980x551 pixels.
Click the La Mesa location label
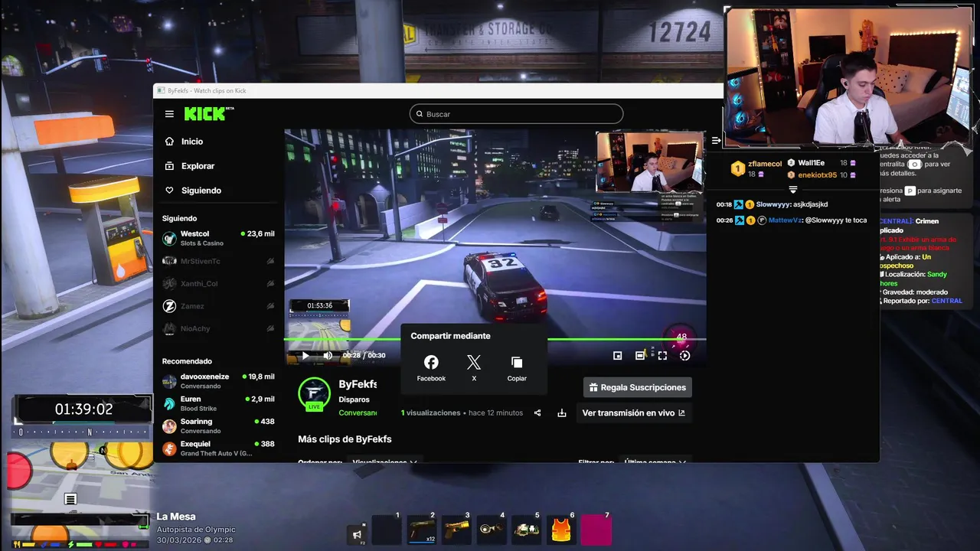click(176, 517)
